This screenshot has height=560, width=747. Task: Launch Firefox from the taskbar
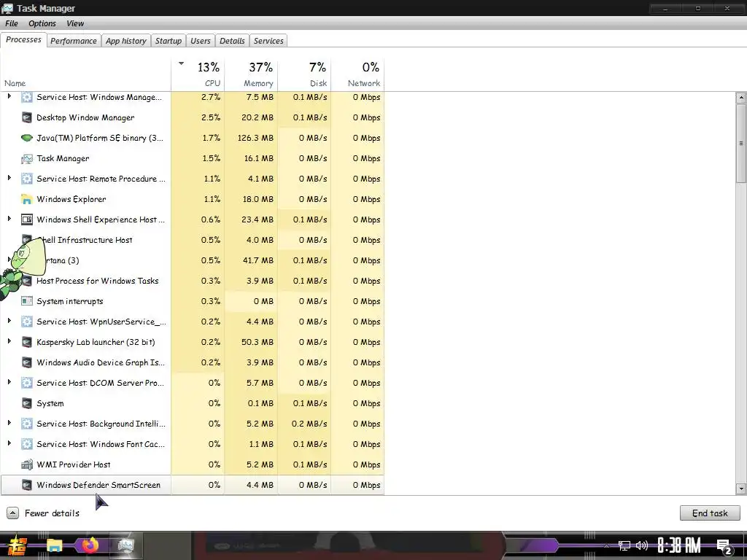coord(90,545)
